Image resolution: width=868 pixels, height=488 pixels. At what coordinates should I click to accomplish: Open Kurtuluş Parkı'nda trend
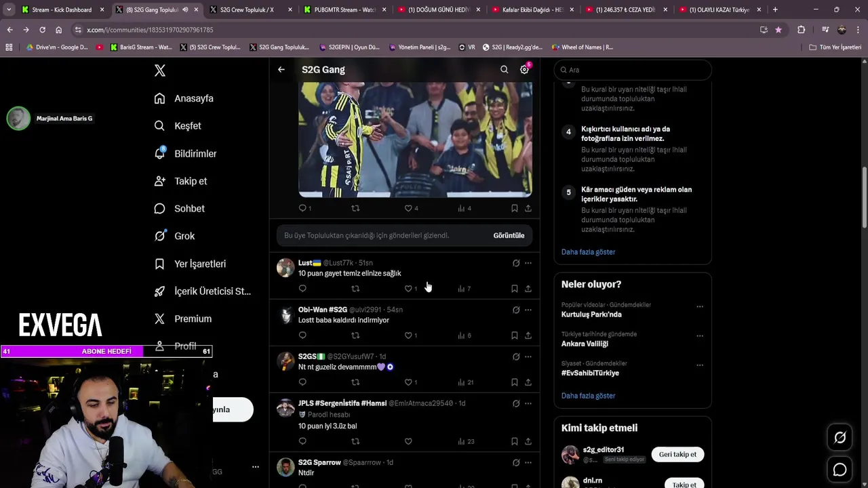pos(591,314)
